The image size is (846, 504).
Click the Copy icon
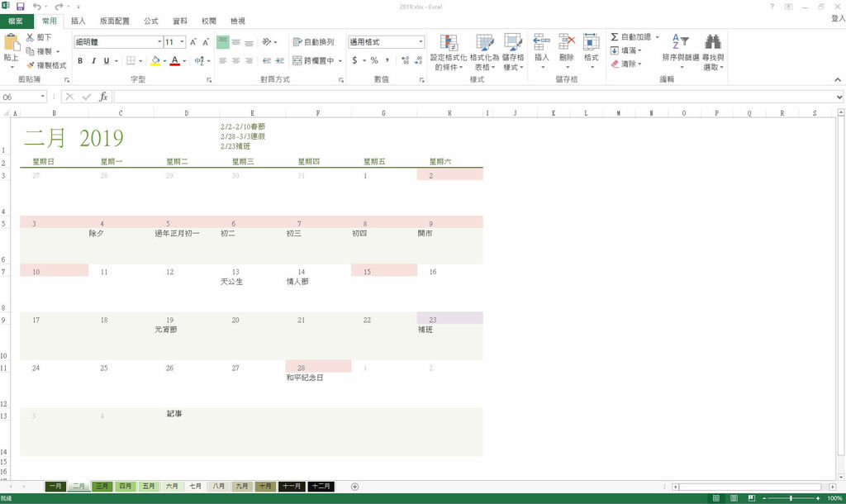click(x=31, y=50)
